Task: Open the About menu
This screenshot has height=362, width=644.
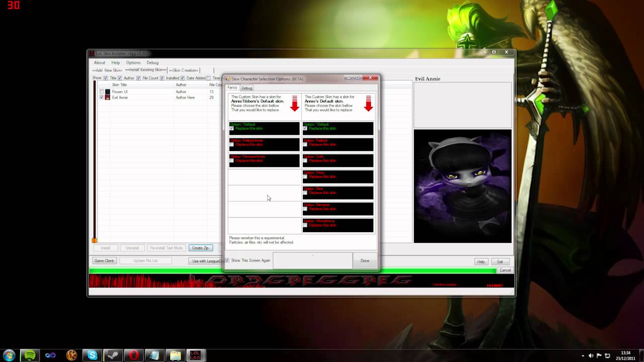Action: coord(100,63)
